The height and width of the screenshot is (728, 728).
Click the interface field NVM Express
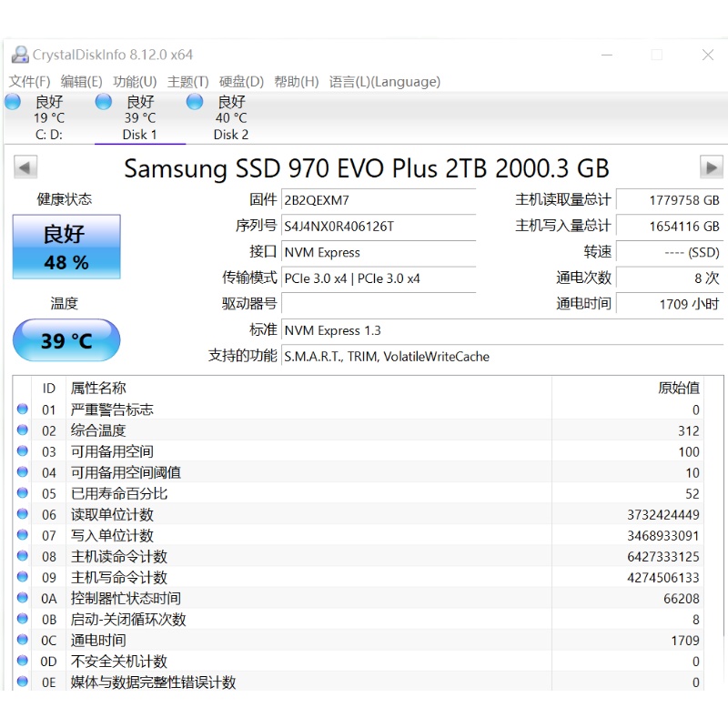coord(379,252)
